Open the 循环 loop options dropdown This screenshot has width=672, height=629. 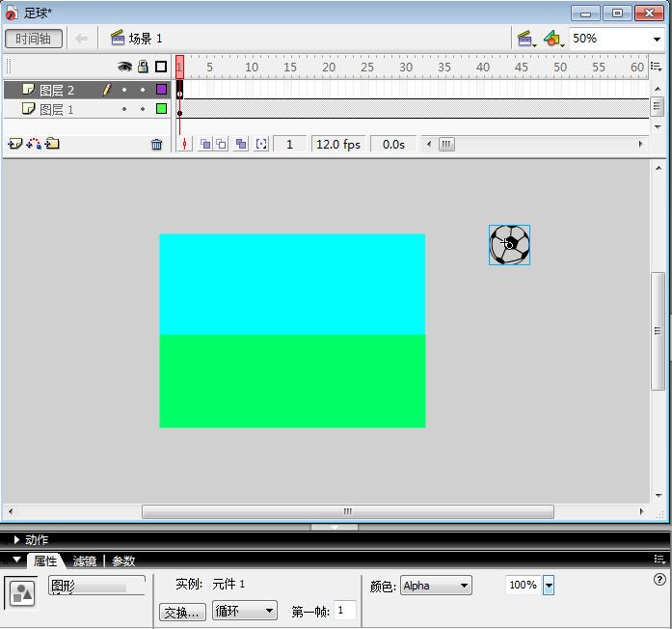[245, 611]
